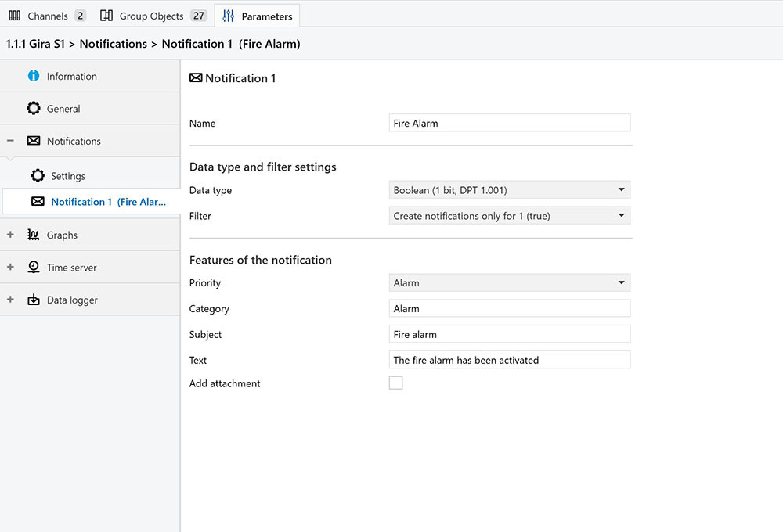Screen dimensions: 783x532
Task: Click the Name input field
Action: pos(509,123)
